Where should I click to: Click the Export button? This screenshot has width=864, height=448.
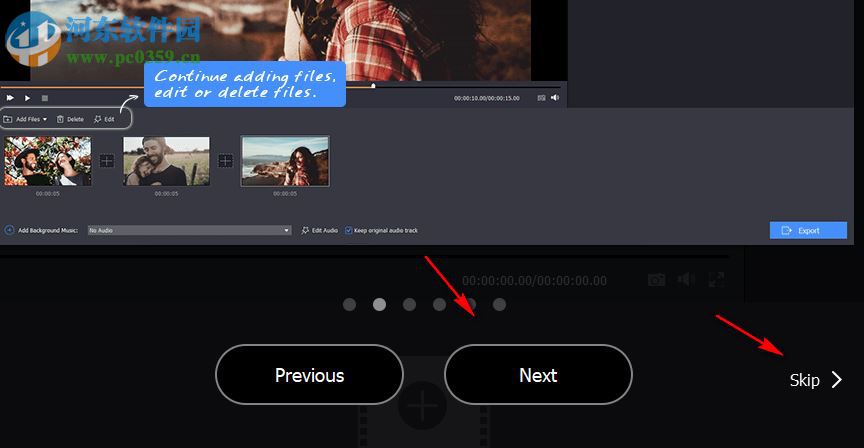point(808,230)
